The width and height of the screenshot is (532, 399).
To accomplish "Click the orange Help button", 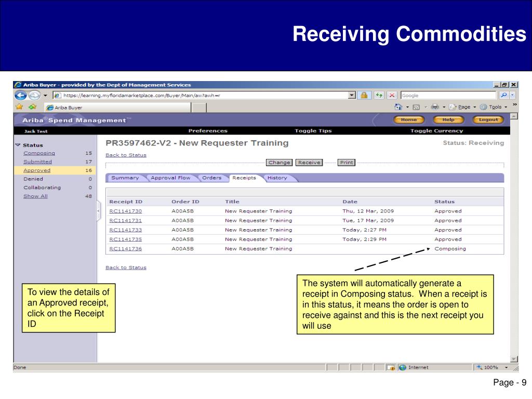I will [448, 119].
